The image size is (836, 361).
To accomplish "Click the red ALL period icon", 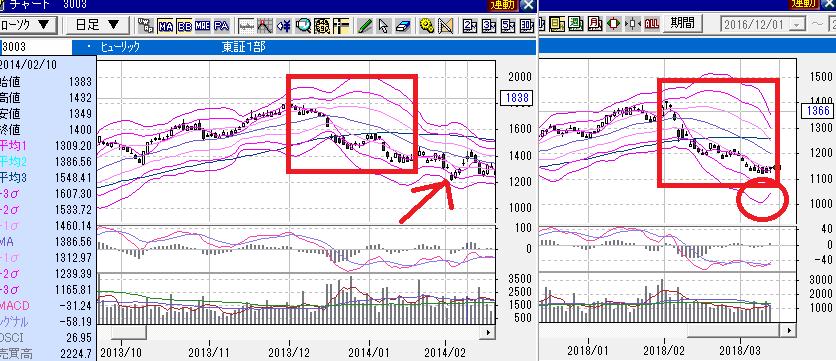I will point(652,23).
